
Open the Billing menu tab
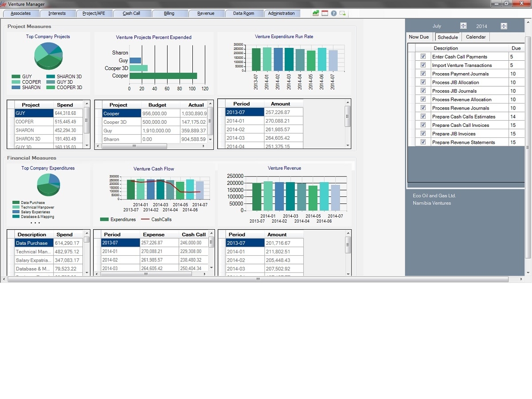point(169,13)
